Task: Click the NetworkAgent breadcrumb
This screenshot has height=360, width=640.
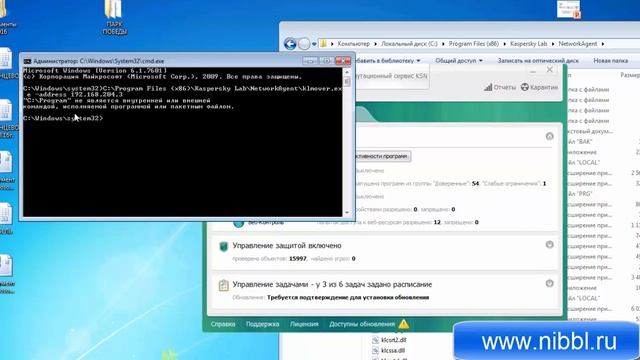Action: click(x=578, y=44)
